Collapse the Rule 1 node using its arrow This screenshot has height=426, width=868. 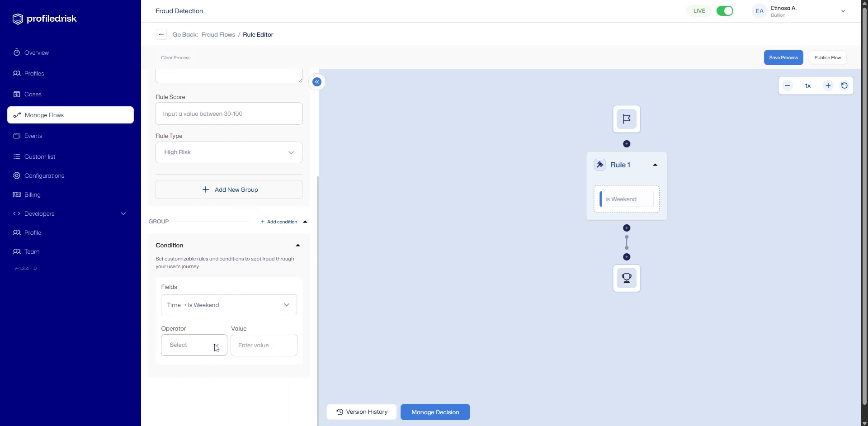[x=655, y=165]
